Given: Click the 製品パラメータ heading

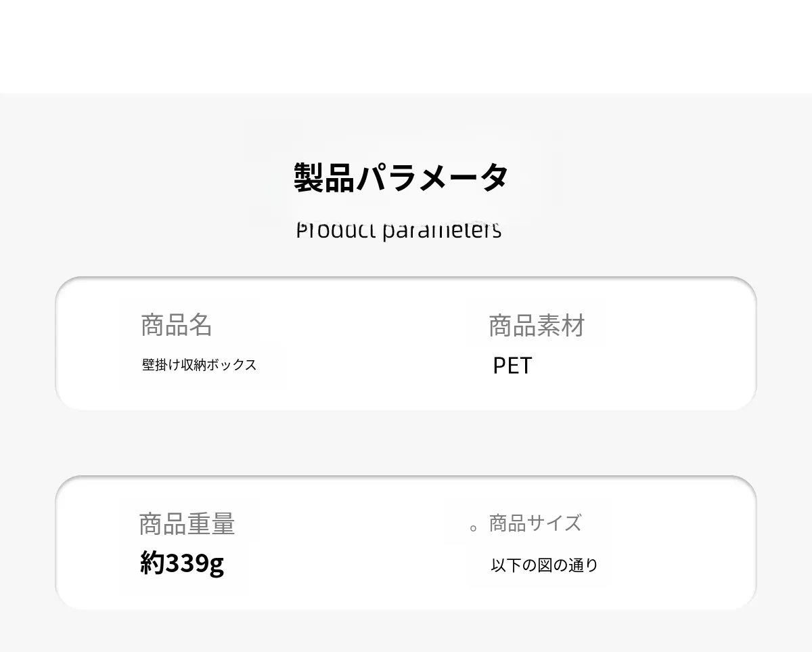Looking at the screenshot, I should [401, 177].
